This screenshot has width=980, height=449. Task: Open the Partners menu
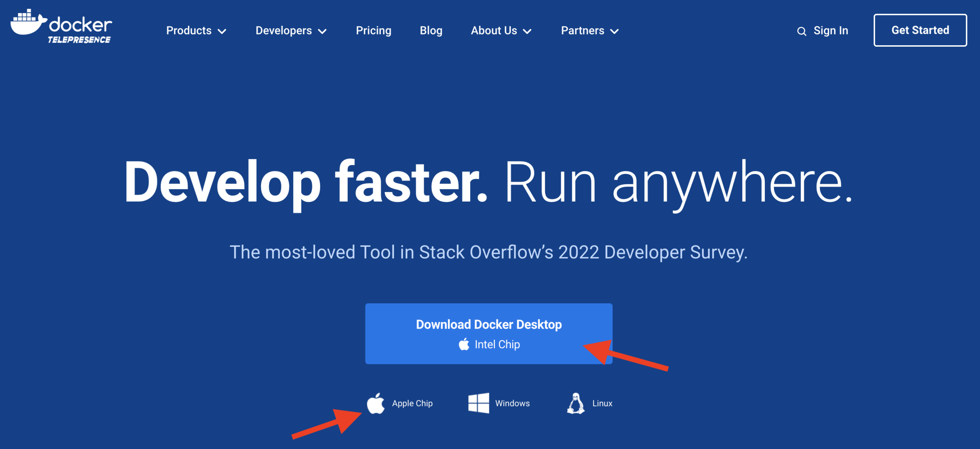click(x=590, y=31)
